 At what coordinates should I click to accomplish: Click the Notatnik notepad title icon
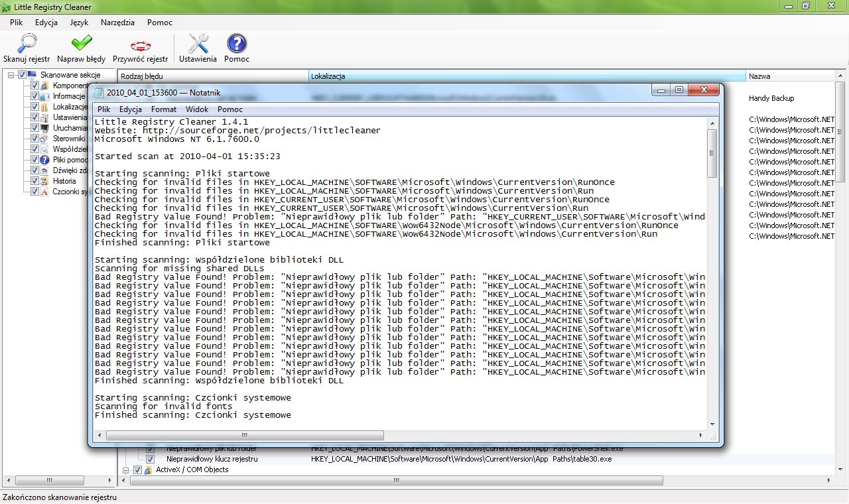[99, 93]
